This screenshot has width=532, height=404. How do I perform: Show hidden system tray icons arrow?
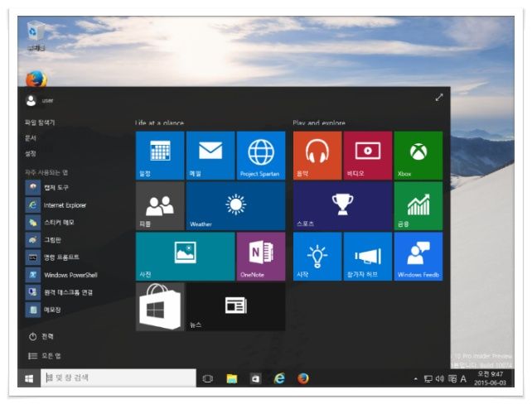coord(416,378)
